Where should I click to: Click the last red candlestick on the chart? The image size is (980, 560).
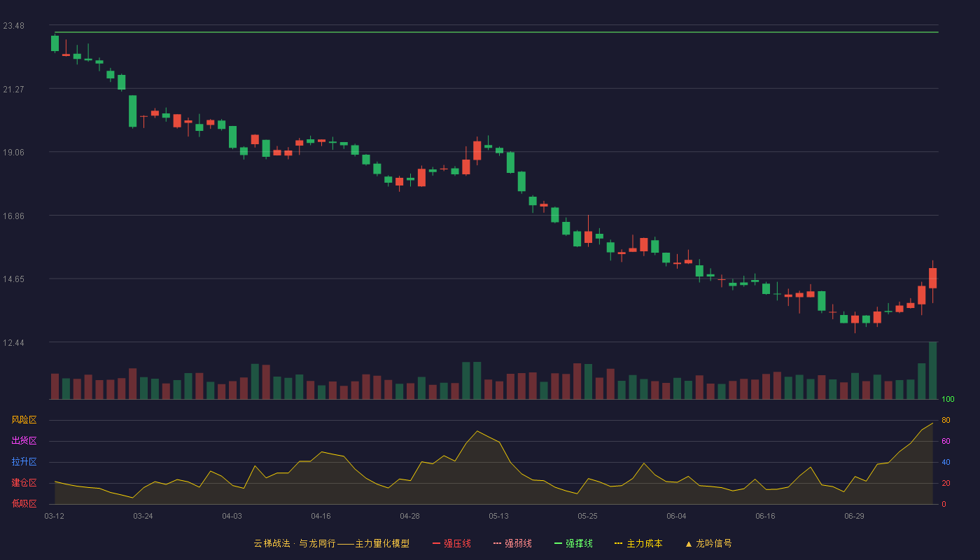[x=932, y=278]
